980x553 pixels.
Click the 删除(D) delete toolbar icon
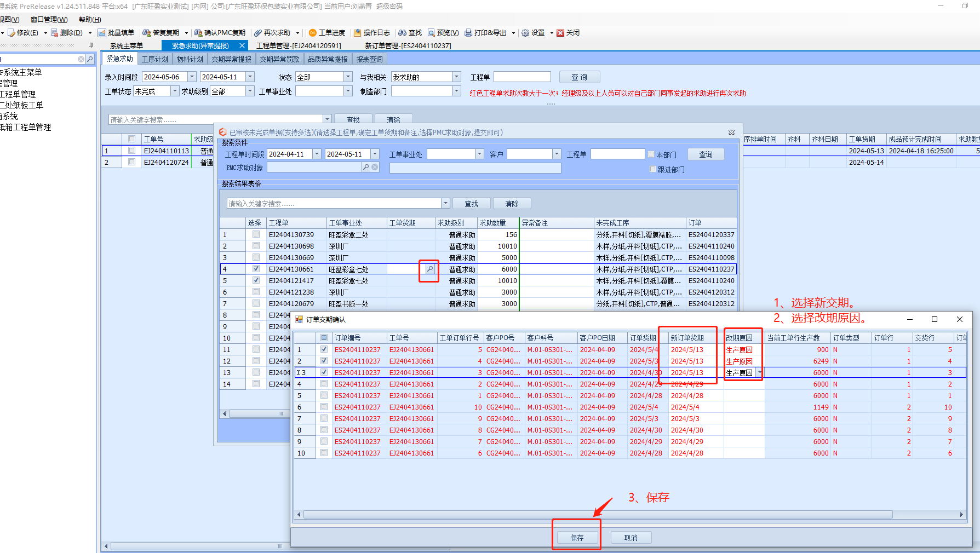[55, 33]
